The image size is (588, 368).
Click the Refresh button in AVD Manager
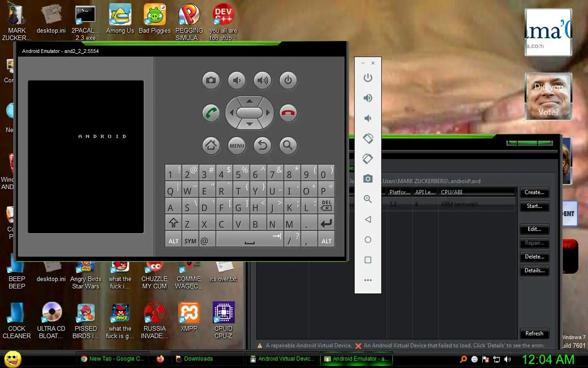pos(534,333)
